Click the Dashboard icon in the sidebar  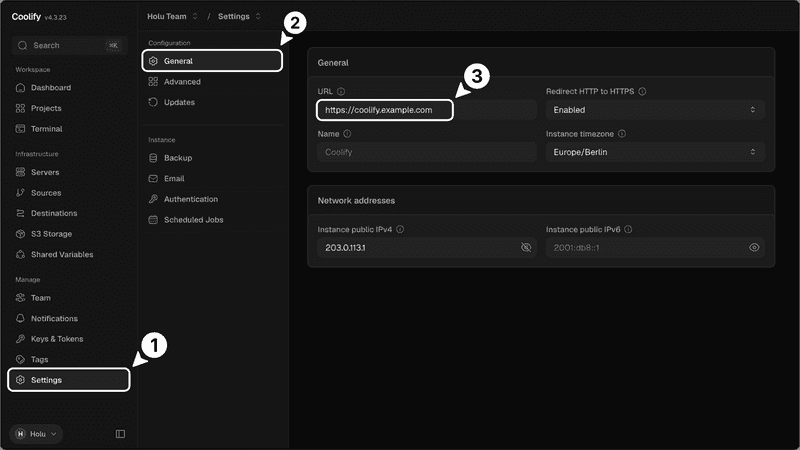(x=20, y=88)
